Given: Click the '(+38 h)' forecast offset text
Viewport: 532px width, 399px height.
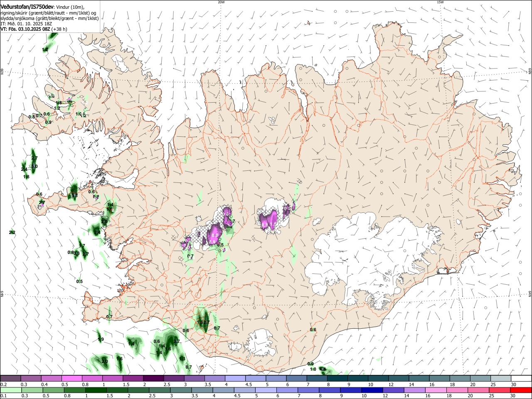Looking at the screenshot, I should click(x=60, y=29).
